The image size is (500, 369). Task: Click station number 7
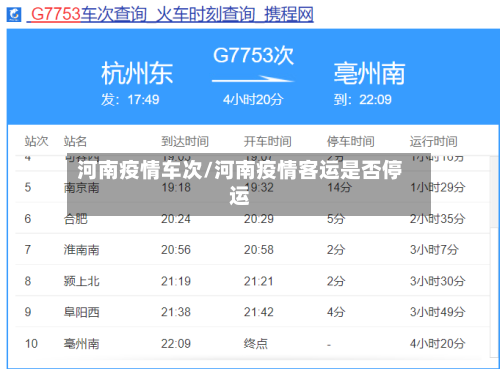(x=28, y=250)
